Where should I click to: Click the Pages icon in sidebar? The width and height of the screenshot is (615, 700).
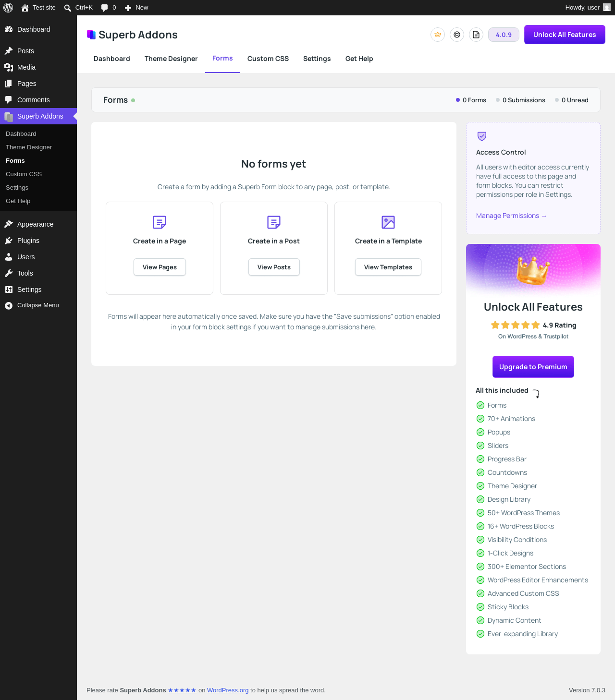pos(9,84)
